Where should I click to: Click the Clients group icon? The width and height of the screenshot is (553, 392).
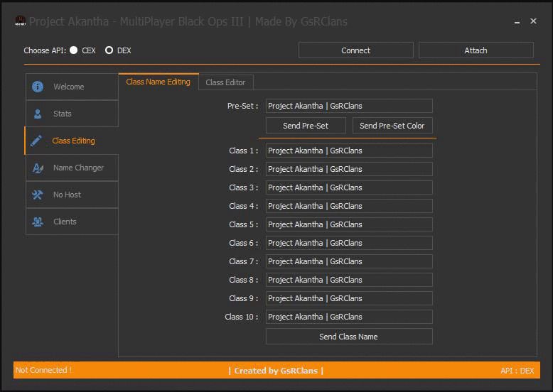(x=38, y=222)
